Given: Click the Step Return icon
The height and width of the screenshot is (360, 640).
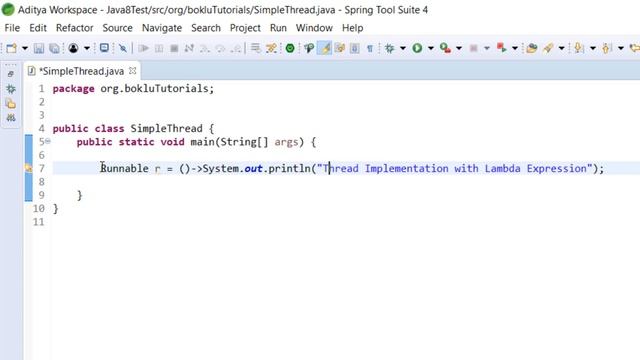Looking at the screenshot, I should (236, 49).
